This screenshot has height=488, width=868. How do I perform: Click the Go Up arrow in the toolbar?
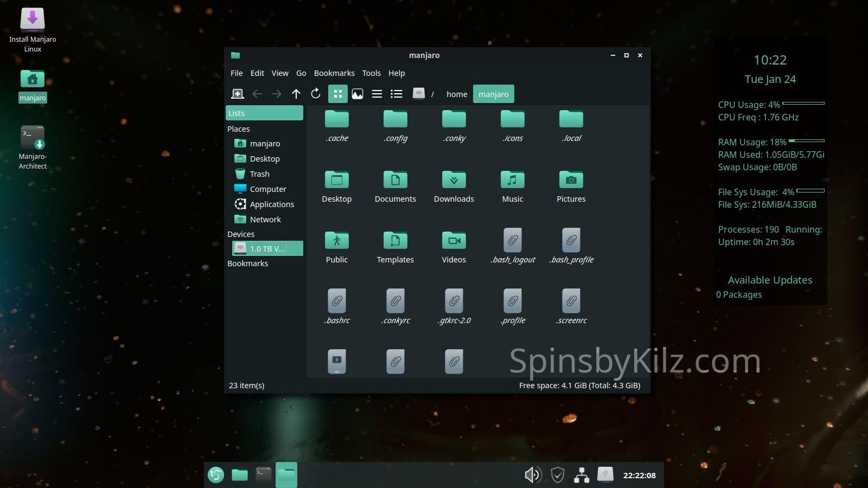click(296, 94)
